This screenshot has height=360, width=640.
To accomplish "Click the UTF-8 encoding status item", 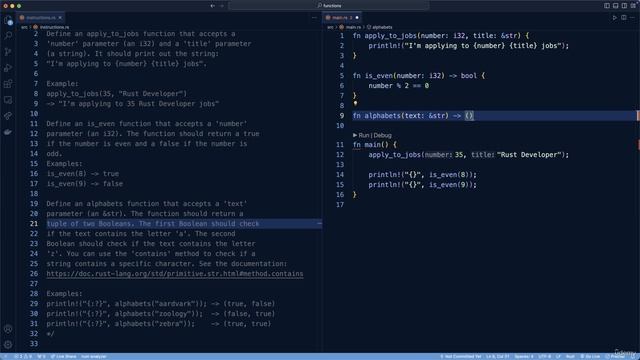I will (544, 356).
